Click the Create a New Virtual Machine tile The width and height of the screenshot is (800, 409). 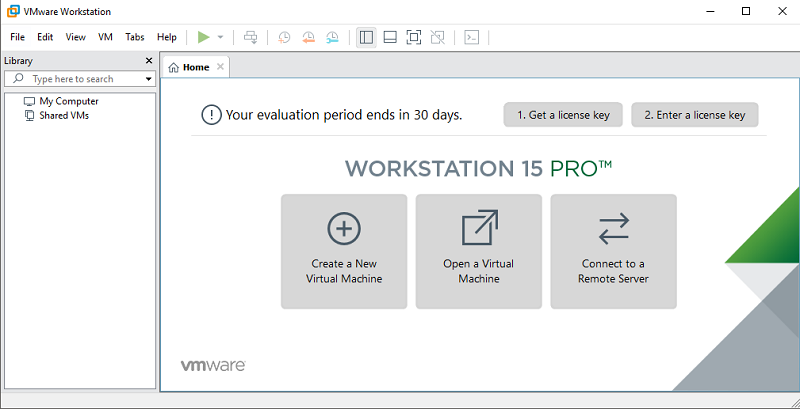344,251
